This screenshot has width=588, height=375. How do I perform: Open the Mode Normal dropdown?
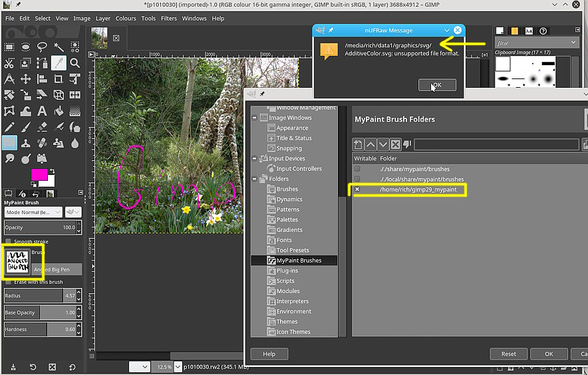(x=33, y=212)
